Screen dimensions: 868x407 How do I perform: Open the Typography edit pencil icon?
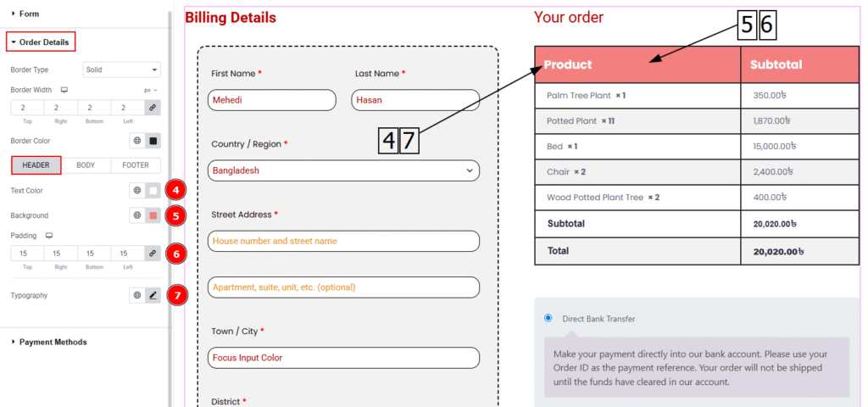(x=153, y=296)
